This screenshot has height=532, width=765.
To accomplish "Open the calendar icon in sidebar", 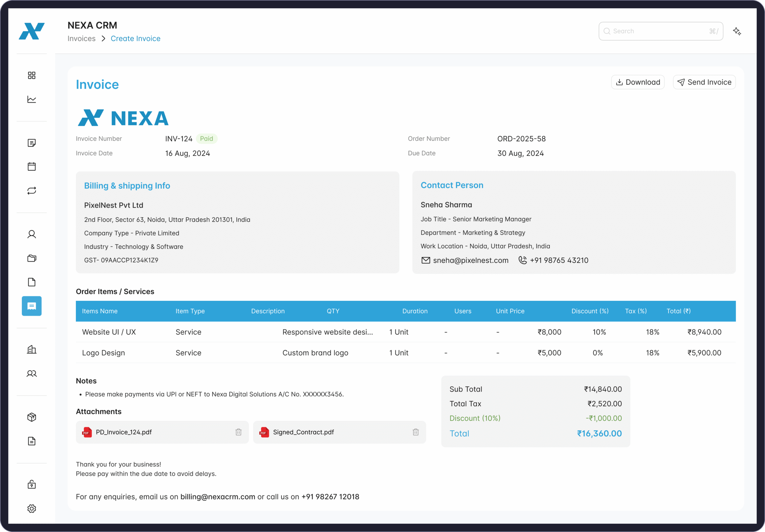I will pyautogui.click(x=32, y=166).
